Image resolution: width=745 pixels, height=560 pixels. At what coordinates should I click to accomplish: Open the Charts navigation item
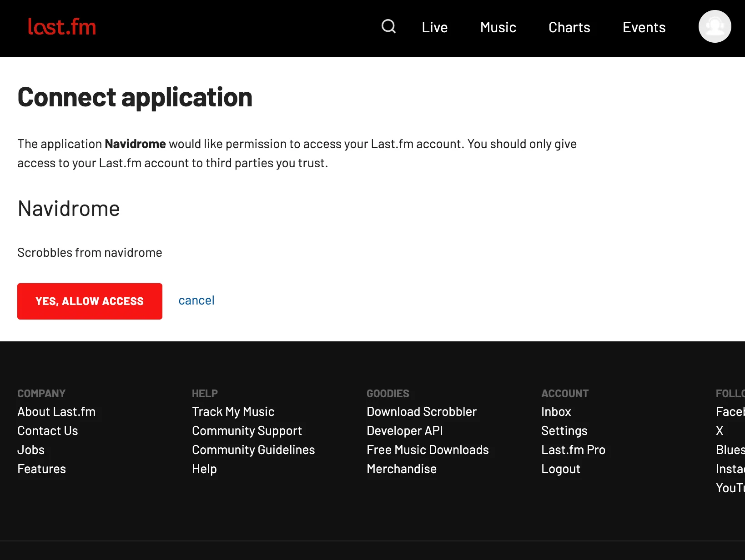(569, 27)
